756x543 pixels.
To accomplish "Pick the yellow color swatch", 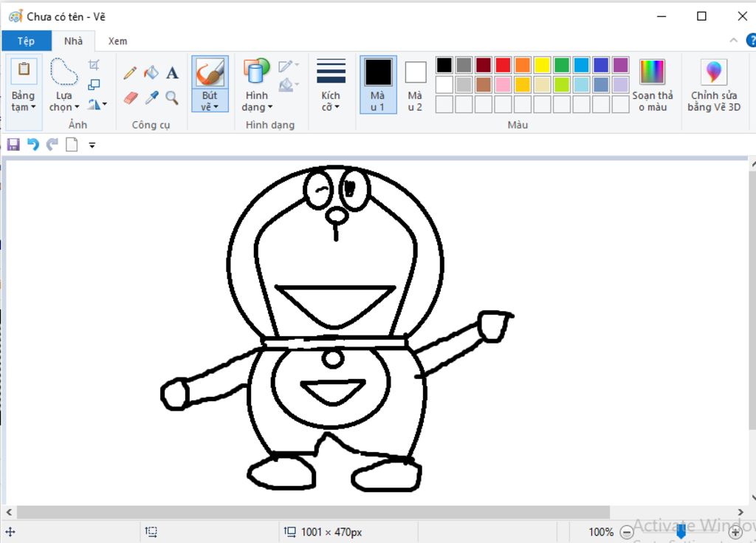I will [542, 65].
